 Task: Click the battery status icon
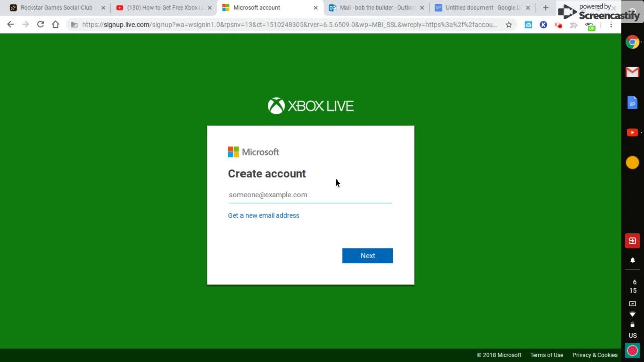coord(633,325)
